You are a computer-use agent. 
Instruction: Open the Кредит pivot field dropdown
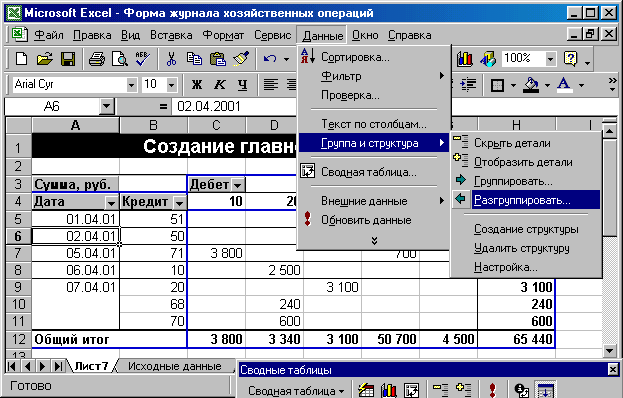pos(180,203)
